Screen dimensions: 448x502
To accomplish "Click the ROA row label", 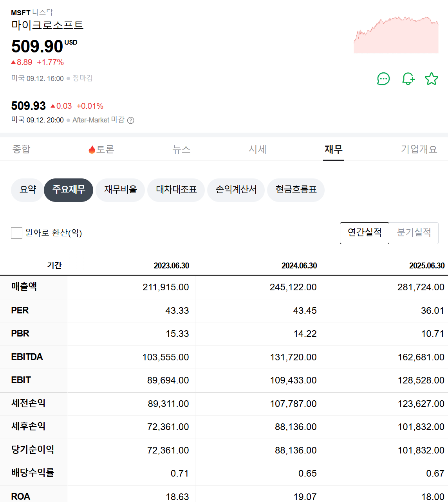I will pos(21,497).
